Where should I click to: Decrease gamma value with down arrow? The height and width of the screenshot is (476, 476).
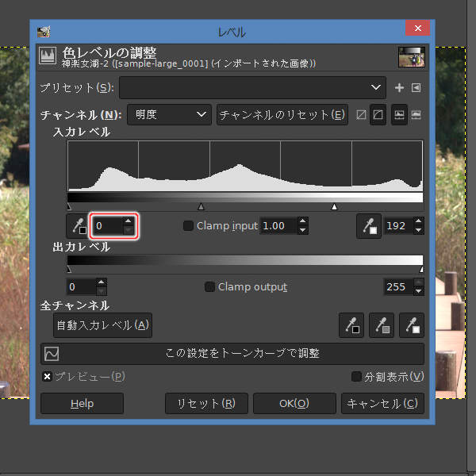point(303,230)
